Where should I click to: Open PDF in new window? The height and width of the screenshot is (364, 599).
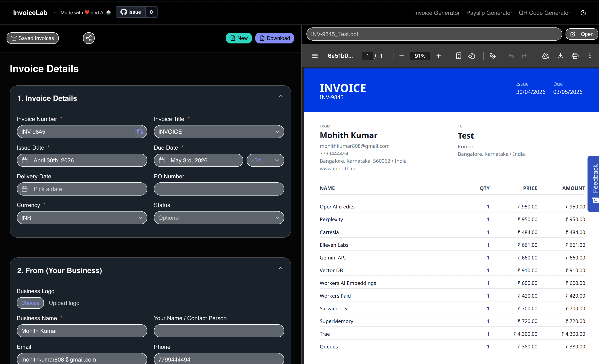tap(582, 34)
